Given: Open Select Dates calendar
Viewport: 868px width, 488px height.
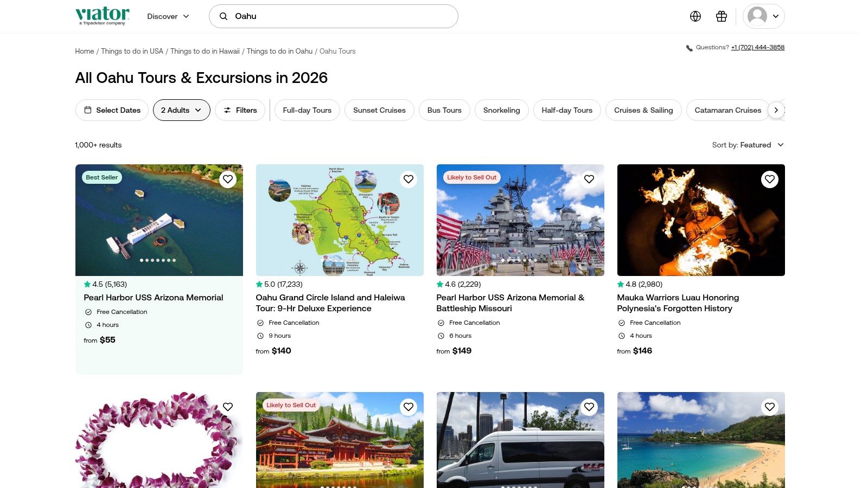Looking at the screenshot, I should tap(112, 110).
